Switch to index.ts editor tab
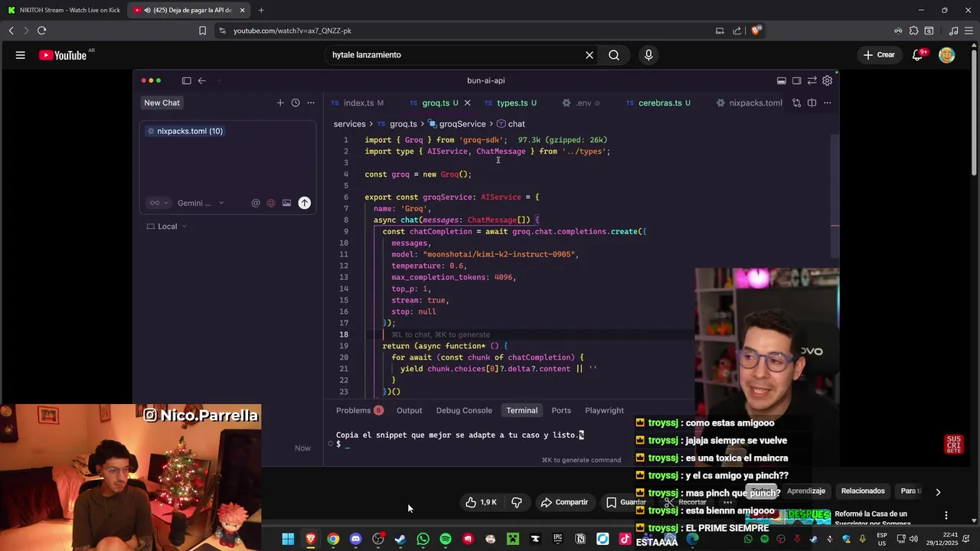980x551 pixels. [358, 103]
